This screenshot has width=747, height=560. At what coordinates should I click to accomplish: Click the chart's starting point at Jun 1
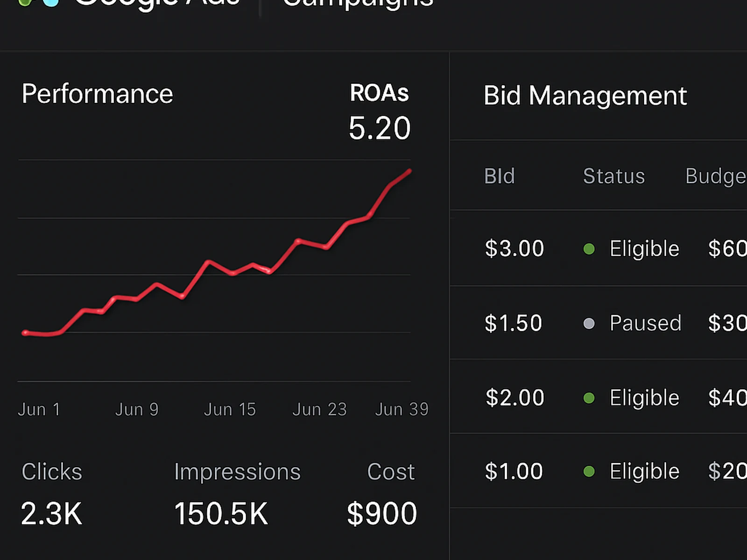tap(25, 333)
